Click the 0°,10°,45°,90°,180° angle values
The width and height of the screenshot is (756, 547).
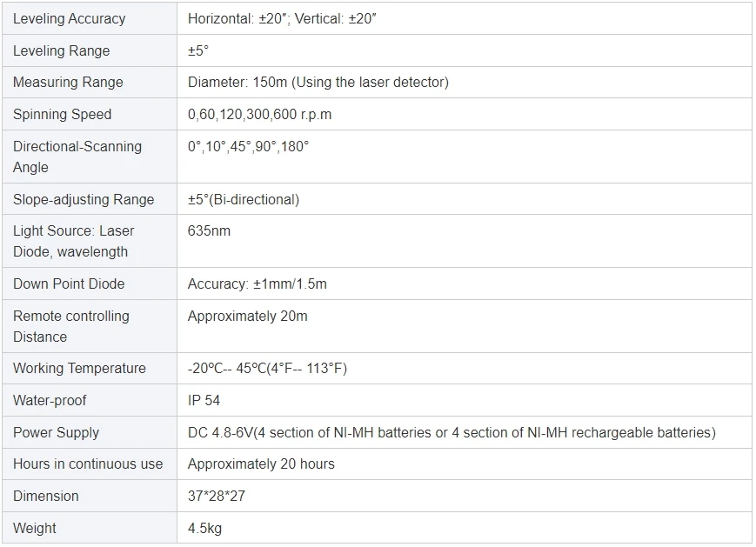pos(248,146)
